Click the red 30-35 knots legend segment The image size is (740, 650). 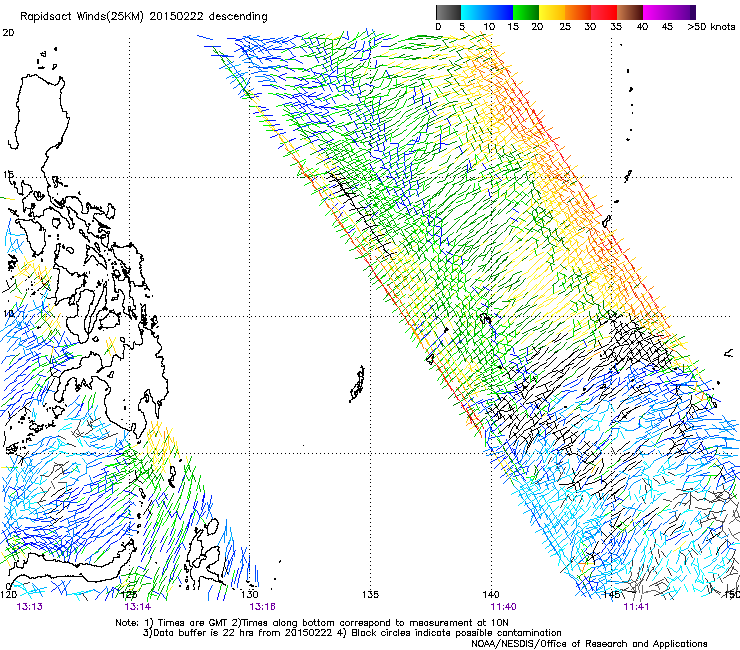(604, 12)
